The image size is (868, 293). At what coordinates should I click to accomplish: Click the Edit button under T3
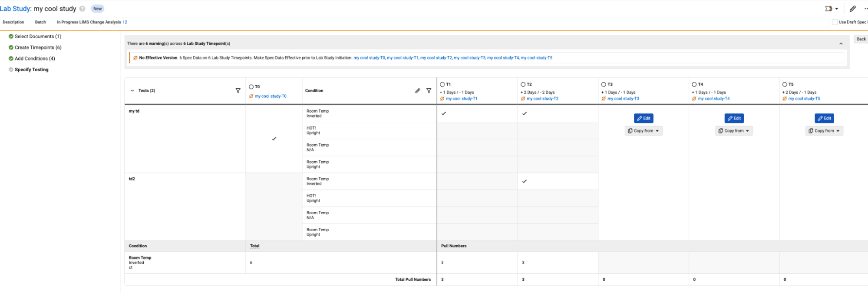[644, 118]
